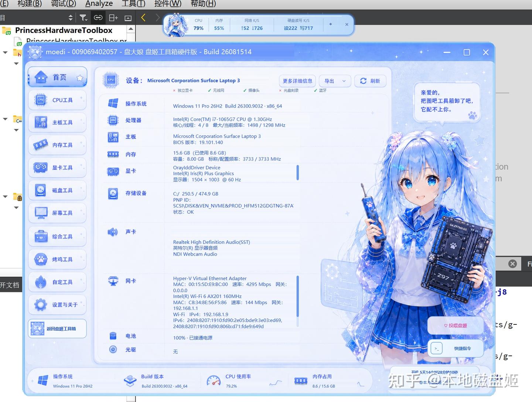
Task: Click the 独立显卡 status indicator
Action: (x=183, y=91)
